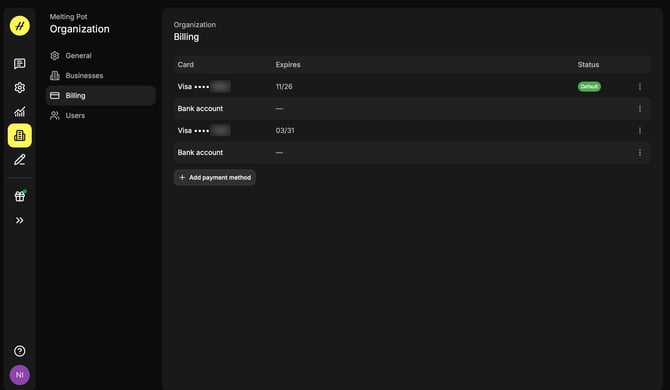670x390 pixels.
Task: Open the messages icon in left rail
Action: (x=20, y=64)
